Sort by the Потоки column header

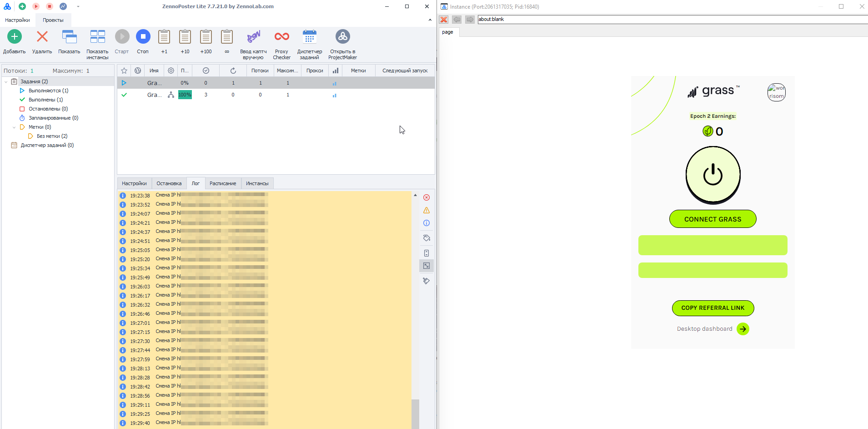tap(260, 71)
